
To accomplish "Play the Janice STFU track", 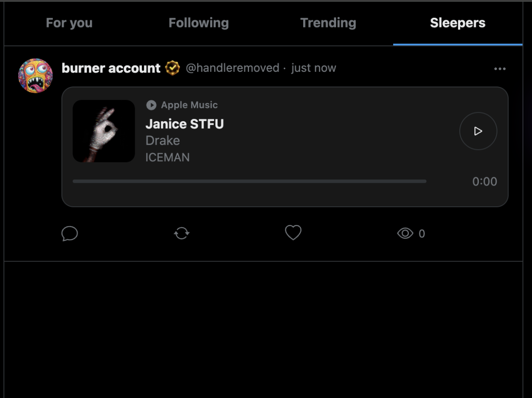I will tap(478, 131).
